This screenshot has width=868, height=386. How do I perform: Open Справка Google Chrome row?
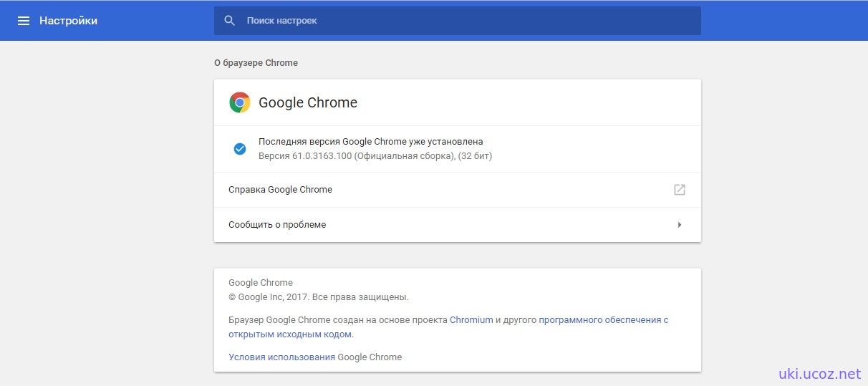(x=458, y=190)
